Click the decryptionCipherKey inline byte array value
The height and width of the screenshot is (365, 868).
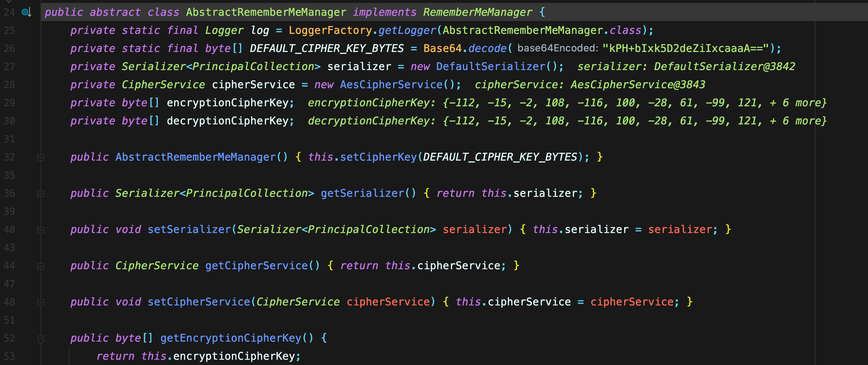tap(634, 121)
